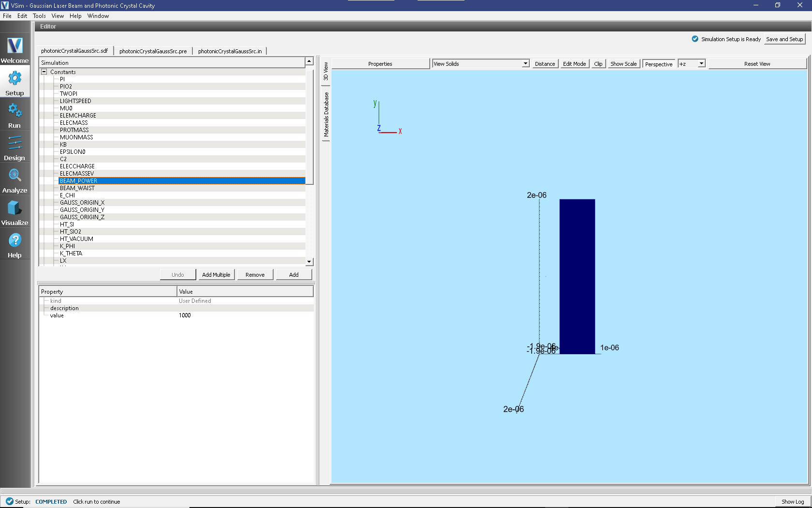Select the LIGHTSPEED constant

[75, 101]
